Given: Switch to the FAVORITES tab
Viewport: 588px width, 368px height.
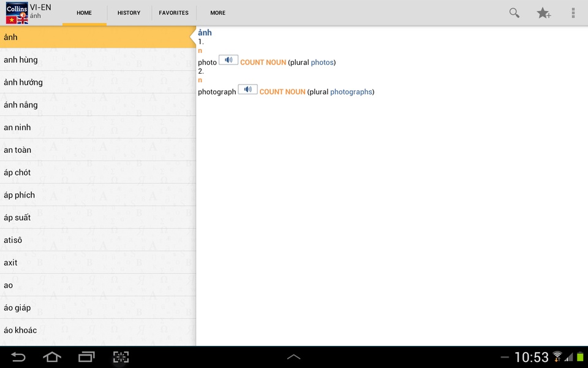Looking at the screenshot, I should tap(173, 13).
